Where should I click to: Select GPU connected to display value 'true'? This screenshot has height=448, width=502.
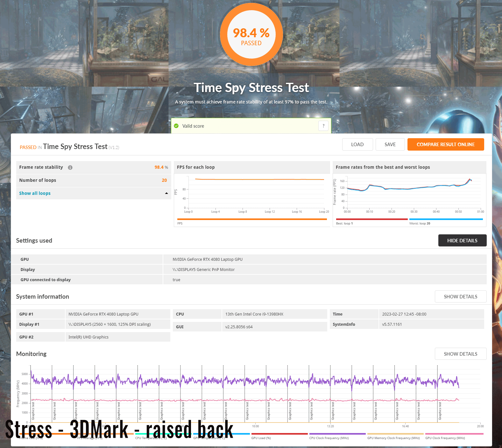(176, 280)
